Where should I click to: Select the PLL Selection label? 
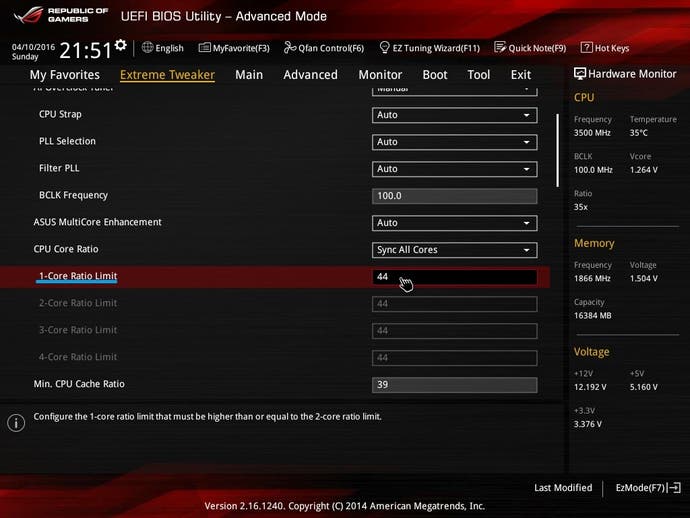[67, 141]
